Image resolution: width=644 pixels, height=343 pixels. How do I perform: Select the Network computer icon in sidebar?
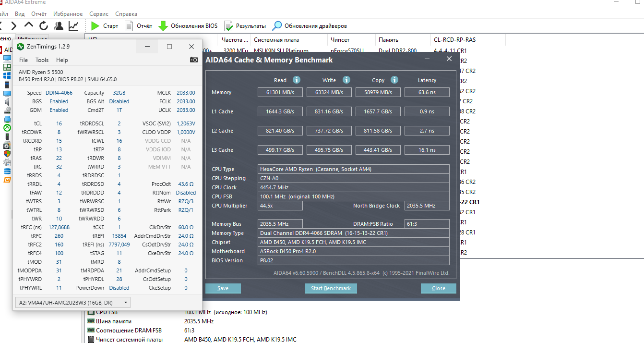[7, 119]
